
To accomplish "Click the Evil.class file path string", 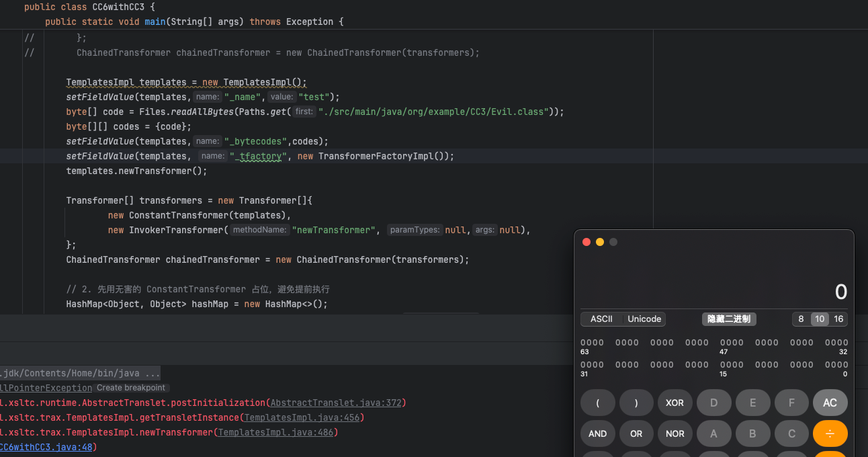I will (435, 112).
